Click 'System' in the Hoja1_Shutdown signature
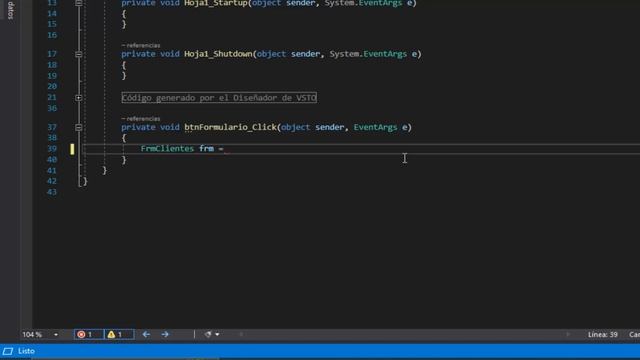The height and width of the screenshot is (360, 640). coord(344,54)
